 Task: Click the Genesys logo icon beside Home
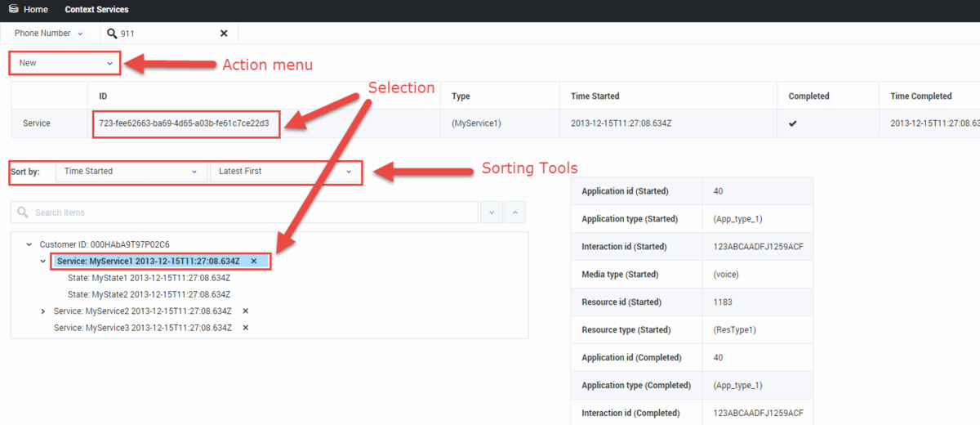12,10
